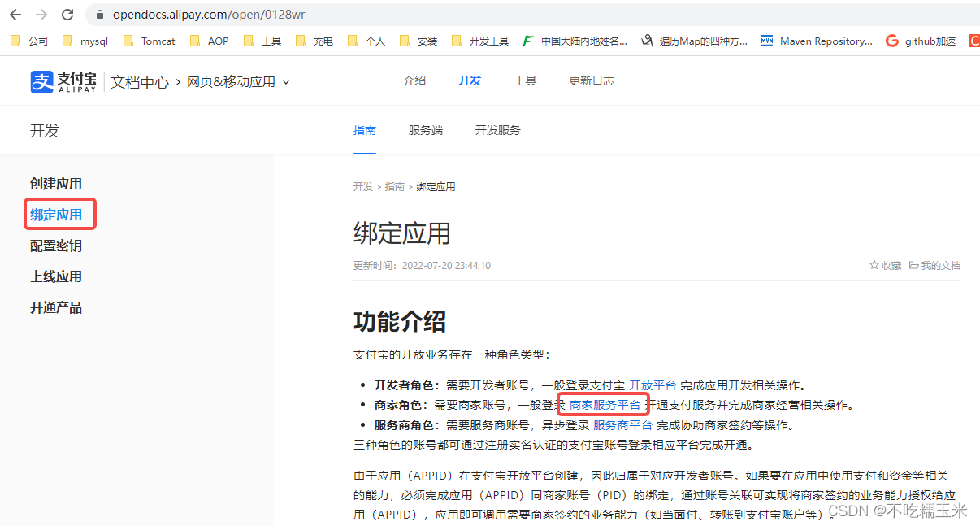Open the github加速 bookmark
Viewport: 980px width, 526px height.
point(921,41)
